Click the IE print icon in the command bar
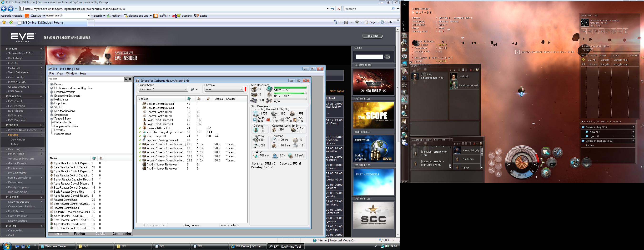 pyautogui.click(x=357, y=22)
